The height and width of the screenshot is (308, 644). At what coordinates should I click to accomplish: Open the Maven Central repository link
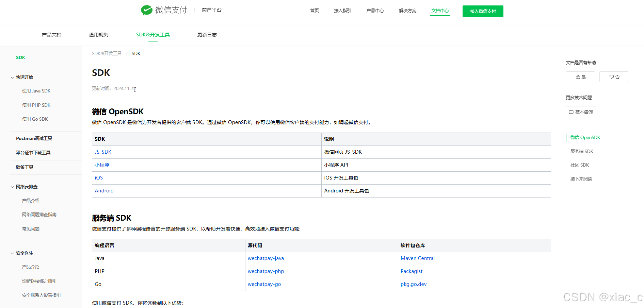[418, 258]
